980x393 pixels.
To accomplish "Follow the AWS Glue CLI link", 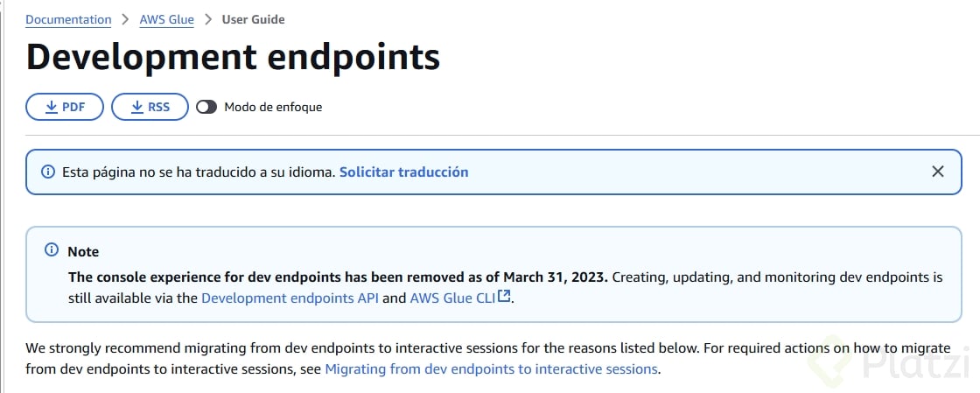I will coord(452,298).
